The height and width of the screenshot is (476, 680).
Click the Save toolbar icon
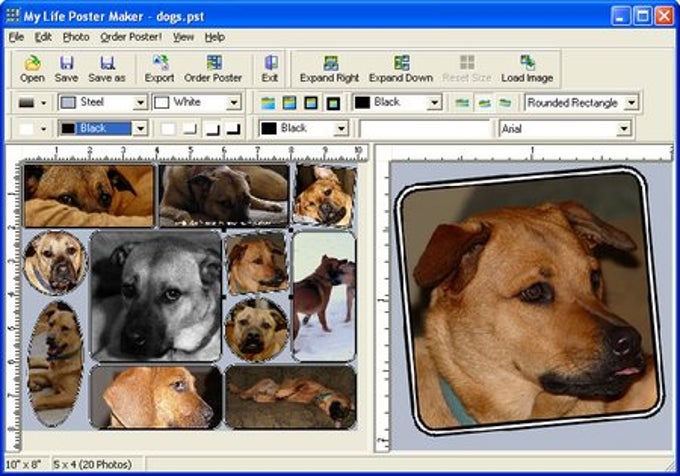(x=66, y=68)
